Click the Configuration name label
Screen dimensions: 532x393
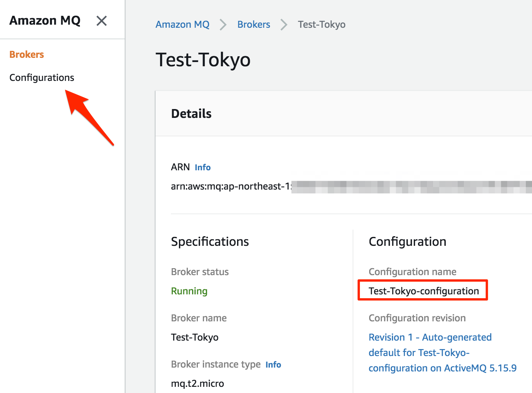412,272
